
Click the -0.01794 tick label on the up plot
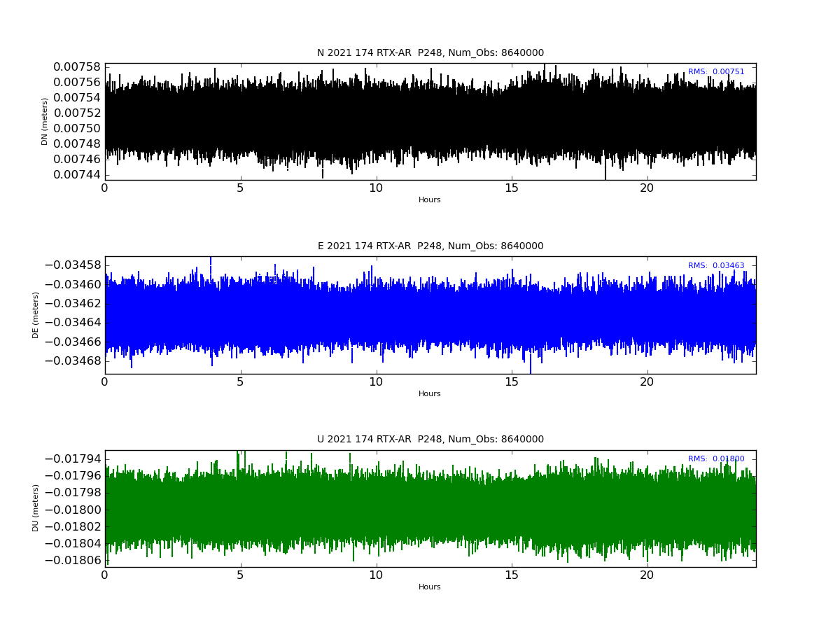[73, 459]
